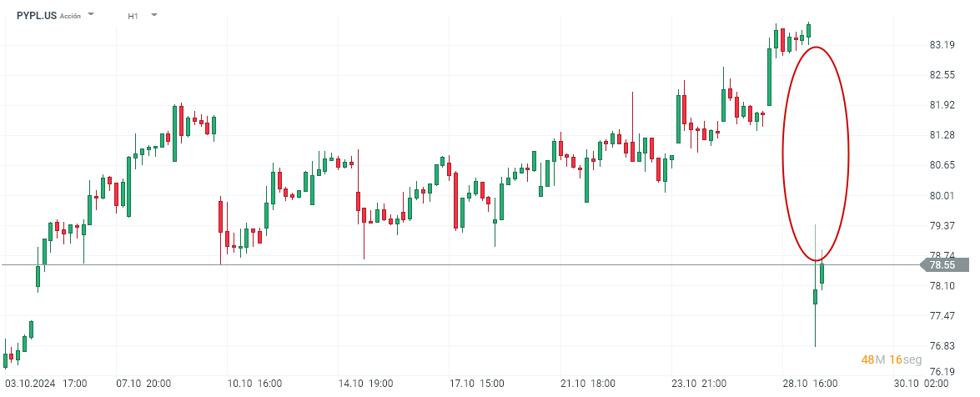Click the red ellipse drawing annotation
Viewport: 980px width, 397px height.
click(783, 150)
